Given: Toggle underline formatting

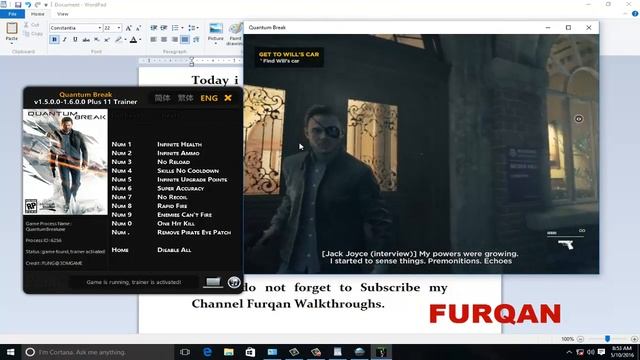Looking at the screenshot, I should point(75,40).
